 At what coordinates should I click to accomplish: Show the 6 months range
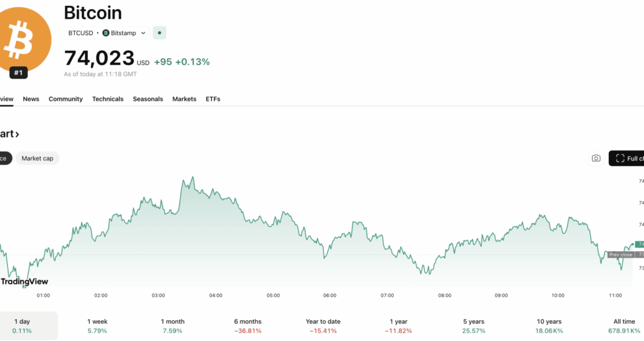(248, 325)
